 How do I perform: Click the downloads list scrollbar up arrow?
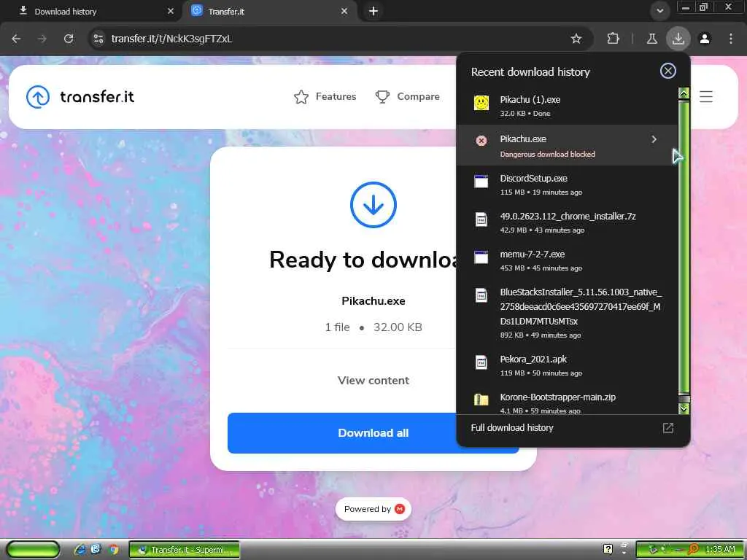click(x=684, y=93)
